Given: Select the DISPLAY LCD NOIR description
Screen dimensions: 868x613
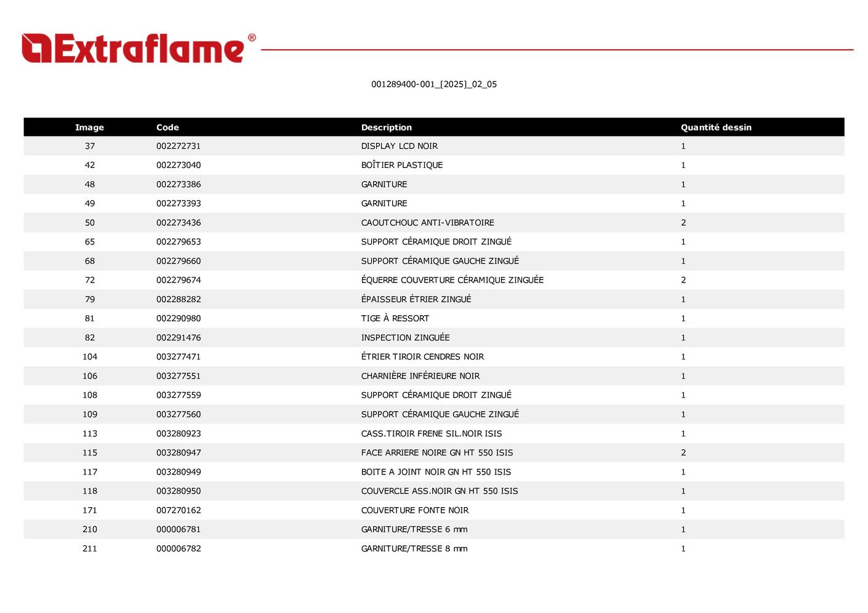Looking at the screenshot, I should coord(399,146).
